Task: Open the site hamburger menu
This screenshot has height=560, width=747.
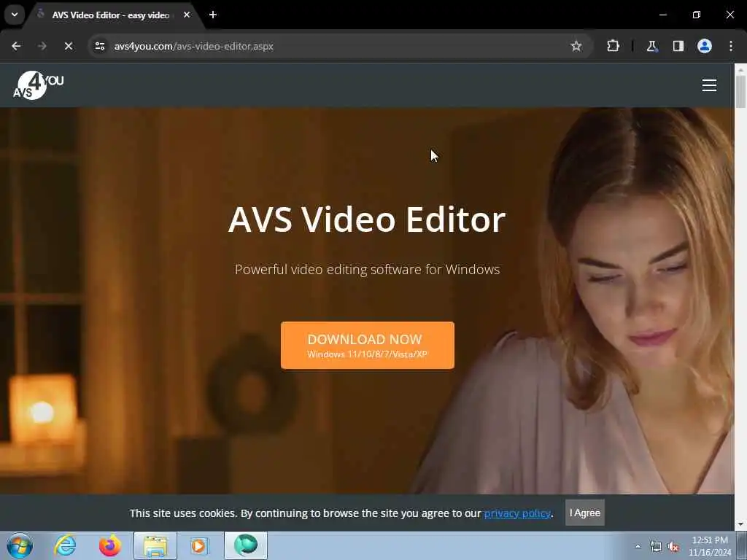Action: 709,85
